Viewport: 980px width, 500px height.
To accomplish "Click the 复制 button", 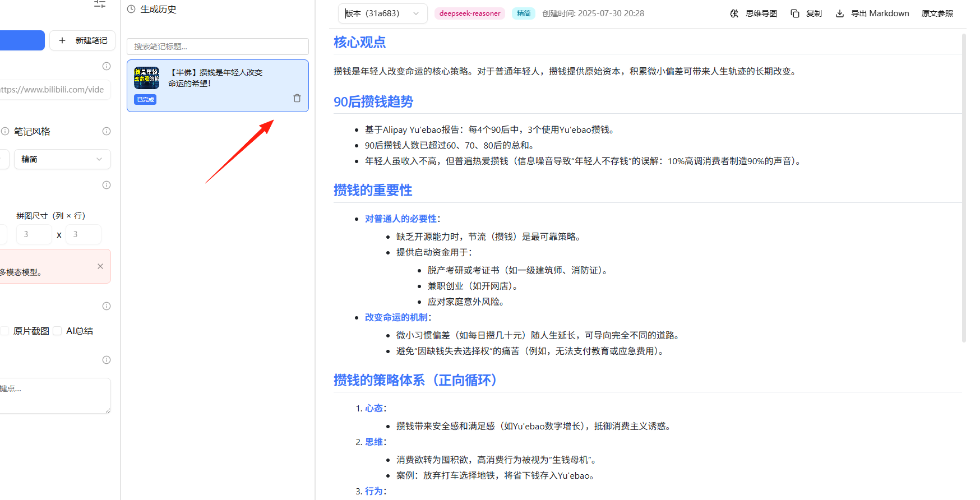I will (806, 13).
